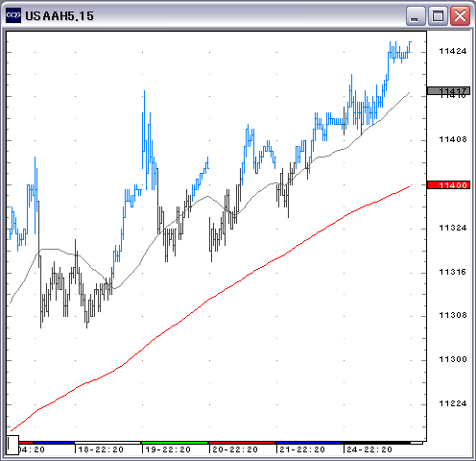
Task: Click the 18-22:20 time axis label
Action: click(101, 449)
